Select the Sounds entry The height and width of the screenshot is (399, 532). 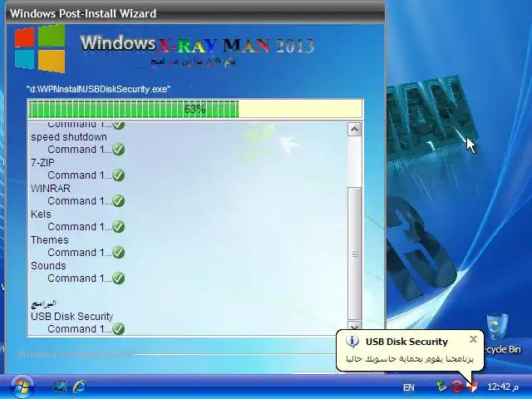(x=48, y=266)
